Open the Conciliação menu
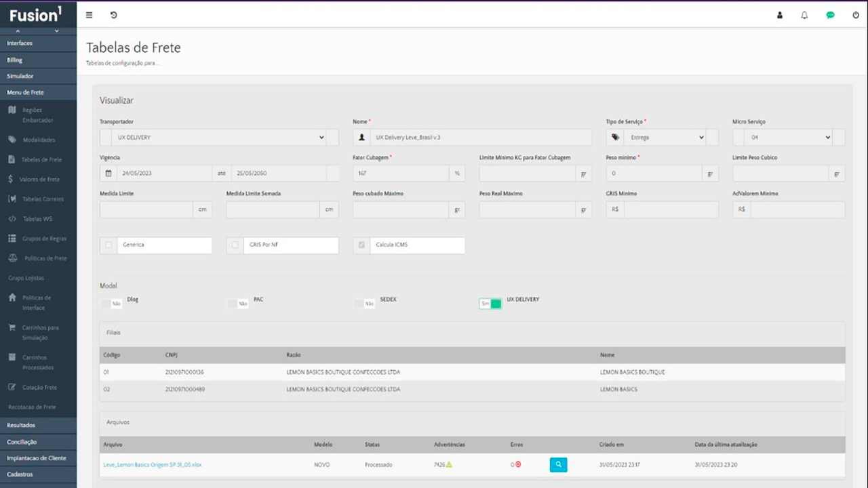Viewport: 868px width, 488px height. (38, 441)
